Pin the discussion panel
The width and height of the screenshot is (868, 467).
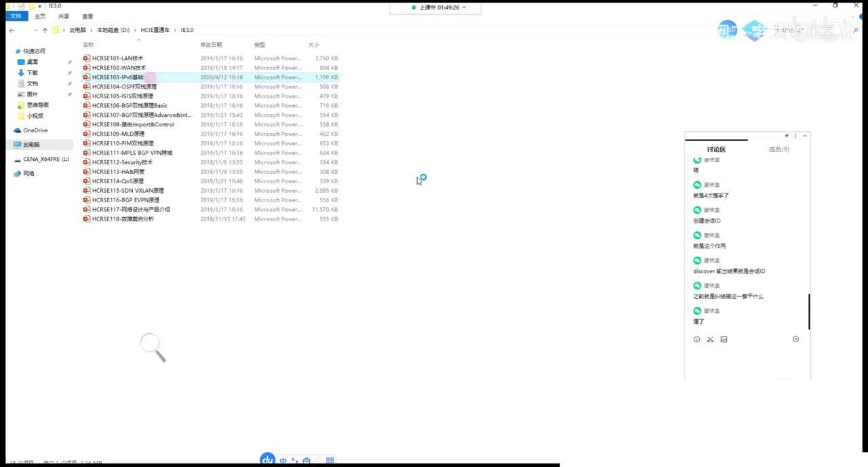coord(787,136)
